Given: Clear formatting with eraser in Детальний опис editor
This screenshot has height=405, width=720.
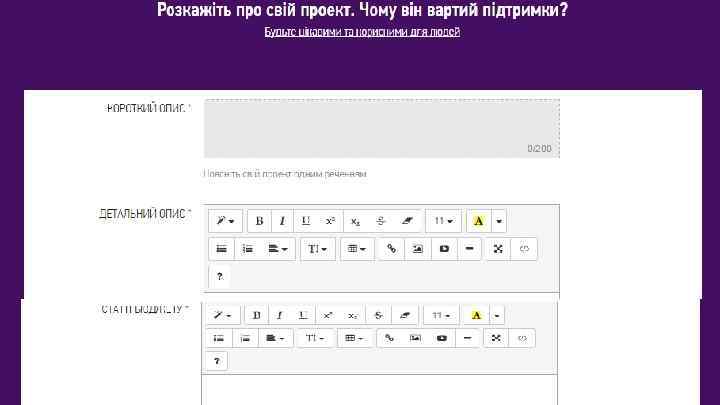Looking at the screenshot, I should pyautogui.click(x=407, y=221).
